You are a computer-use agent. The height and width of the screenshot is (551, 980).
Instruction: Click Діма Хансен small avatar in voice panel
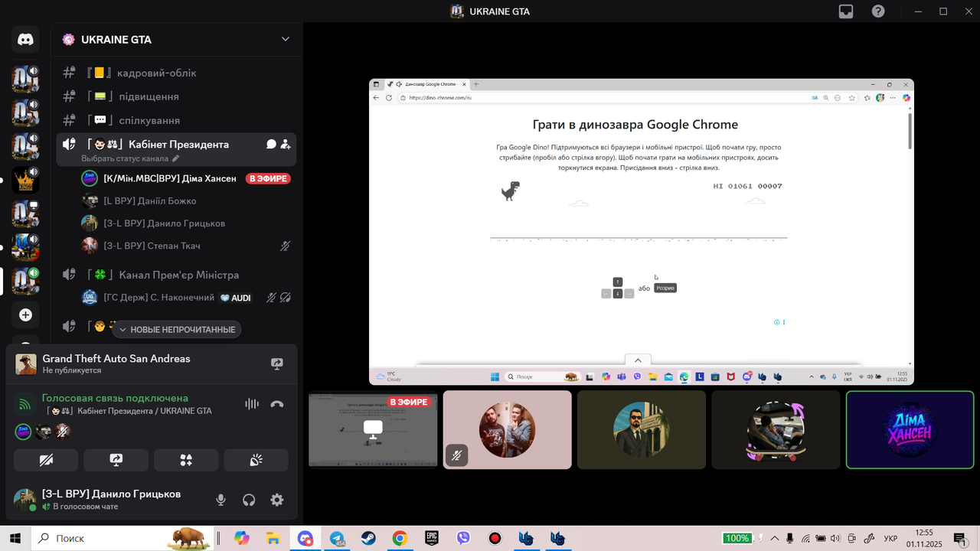[24, 432]
